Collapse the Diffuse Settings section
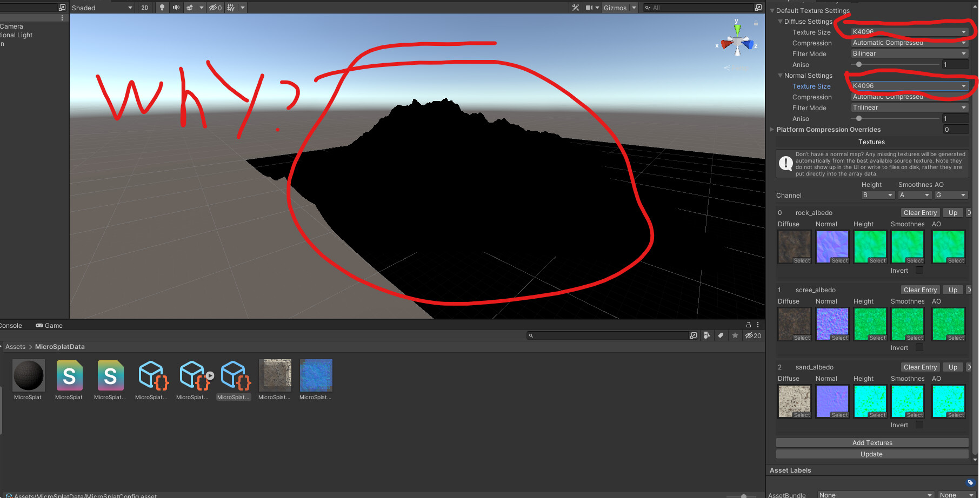Viewport: 980px width, 498px height. (780, 22)
